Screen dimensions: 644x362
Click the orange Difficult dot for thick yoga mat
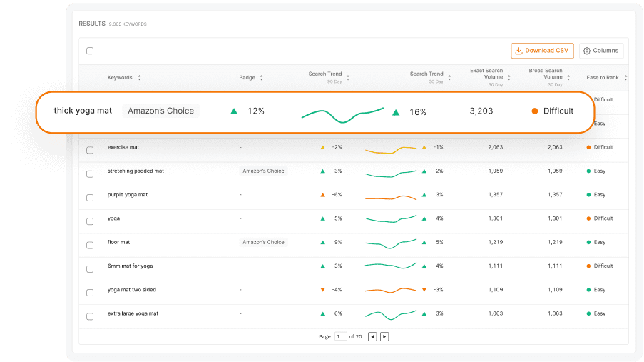(x=535, y=111)
